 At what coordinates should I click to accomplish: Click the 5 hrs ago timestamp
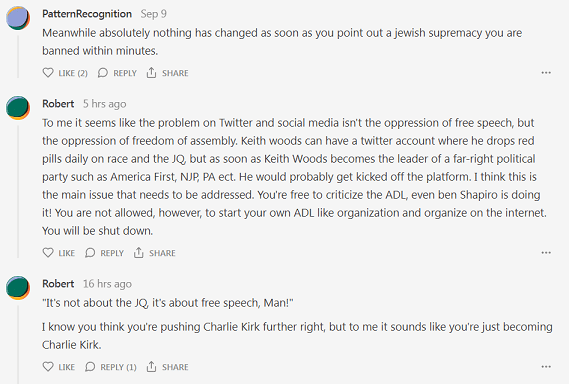point(105,104)
